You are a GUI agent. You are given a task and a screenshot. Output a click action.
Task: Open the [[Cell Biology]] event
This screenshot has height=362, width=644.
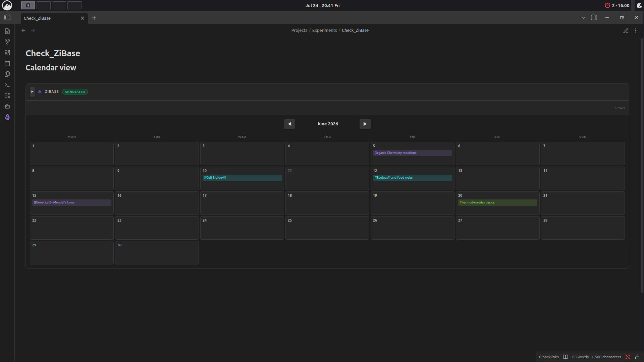pyautogui.click(x=242, y=178)
